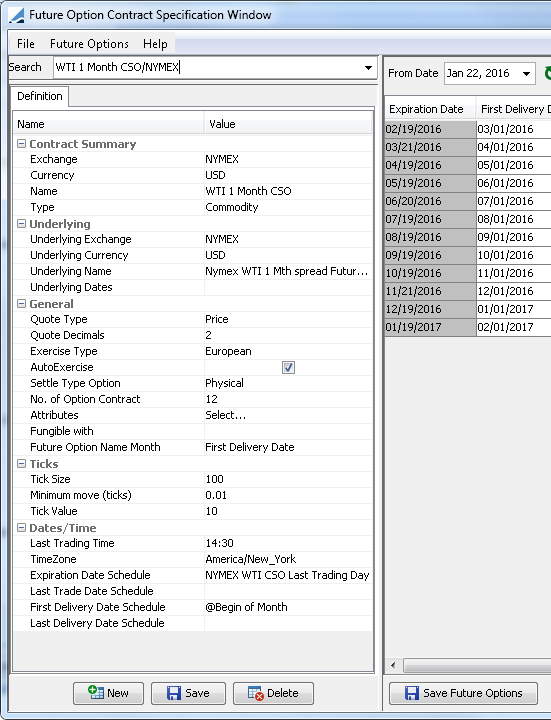This screenshot has height=720, width=551.
Task: Toggle the AutoExercise checkbox
Action: 288,367
